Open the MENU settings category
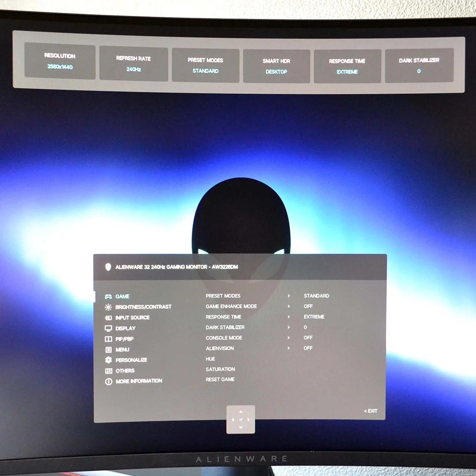 123,350
